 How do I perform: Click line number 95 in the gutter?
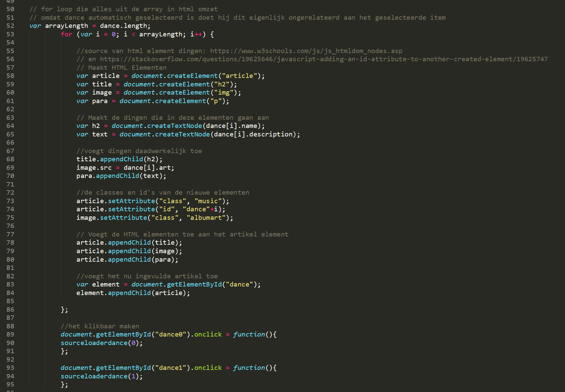tap(10, 385)
